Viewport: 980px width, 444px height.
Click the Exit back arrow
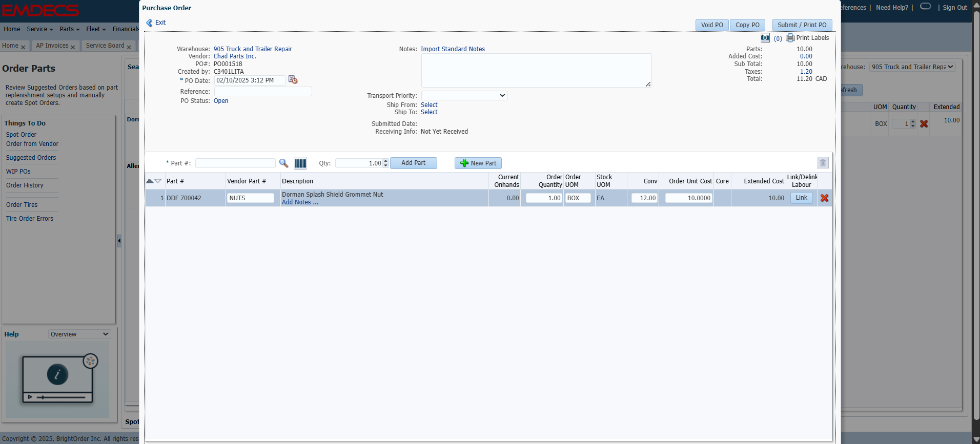coord(150,23)
